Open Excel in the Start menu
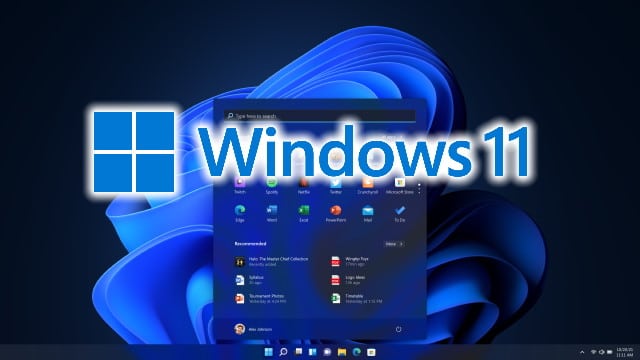 tap(304, 213)
